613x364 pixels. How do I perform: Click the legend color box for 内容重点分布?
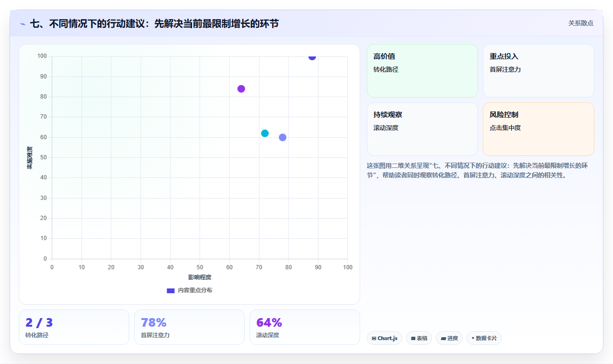[x=170, y=290]
